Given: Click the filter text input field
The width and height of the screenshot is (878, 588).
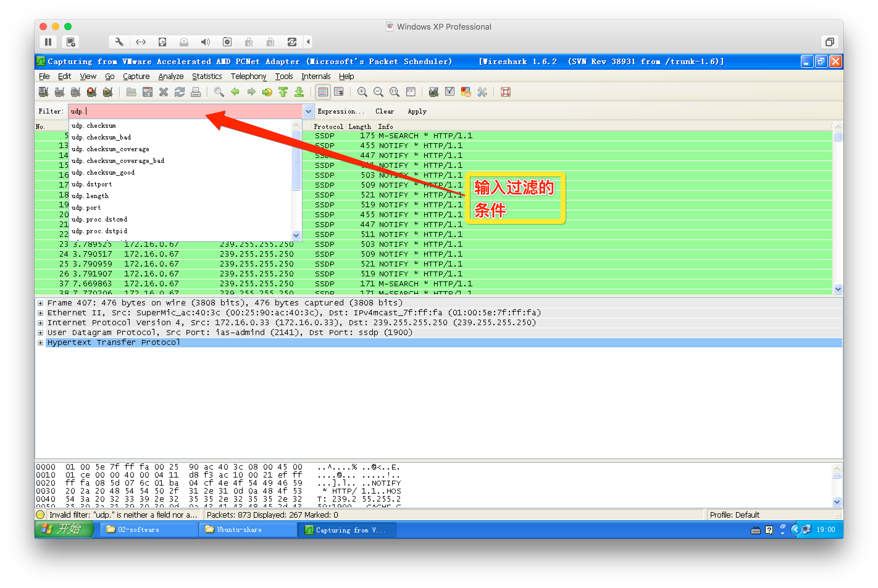Looking at the screenshot, I should (x=185, y=111).
